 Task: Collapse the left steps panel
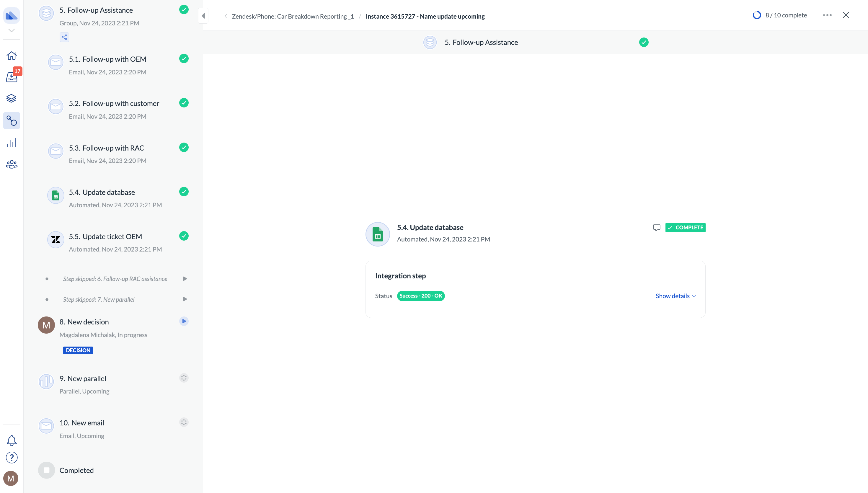tap(203, 16)
